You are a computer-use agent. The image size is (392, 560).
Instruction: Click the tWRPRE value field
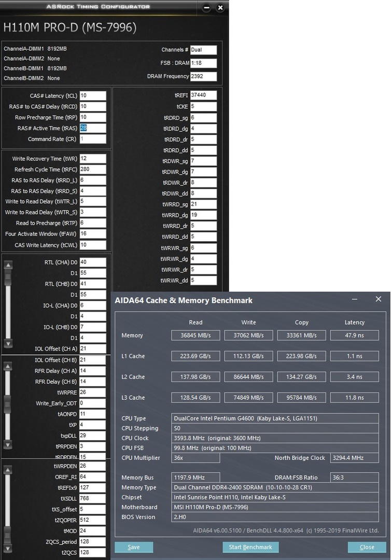(x=92, y=393)
